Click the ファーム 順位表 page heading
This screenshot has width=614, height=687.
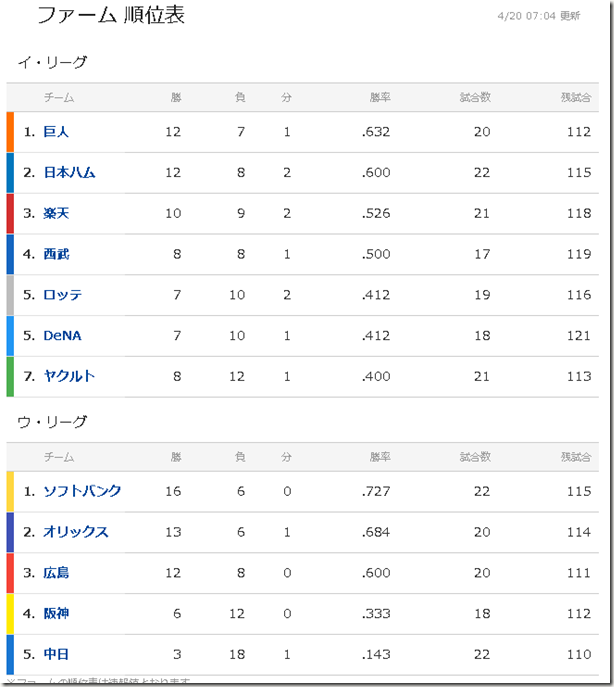click(x=111, y=15)
